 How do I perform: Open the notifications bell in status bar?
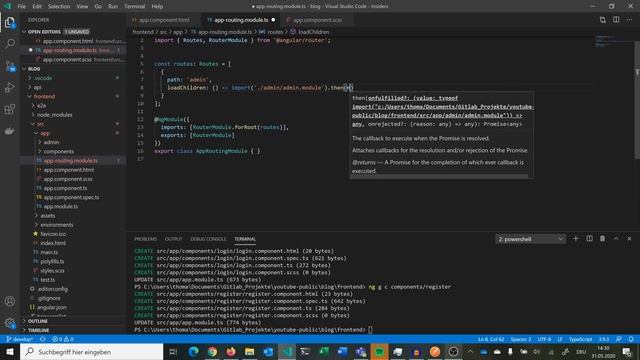[x=631, y=339]
